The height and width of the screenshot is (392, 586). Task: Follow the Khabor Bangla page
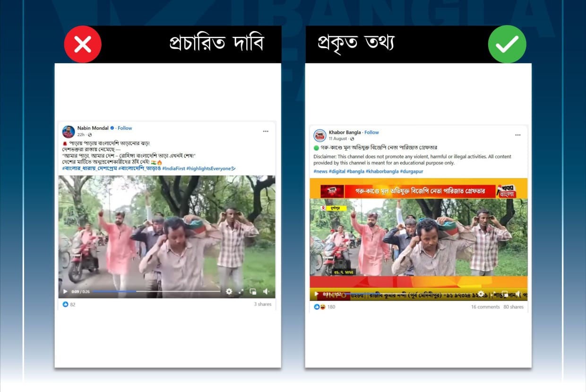[371, 132]
